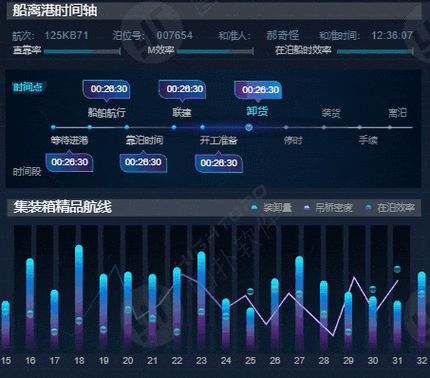Click the 时间段 label
Image resolution: width=430 pixels, height=378 pixels.
pyautogui.click(x=27, y=172)
